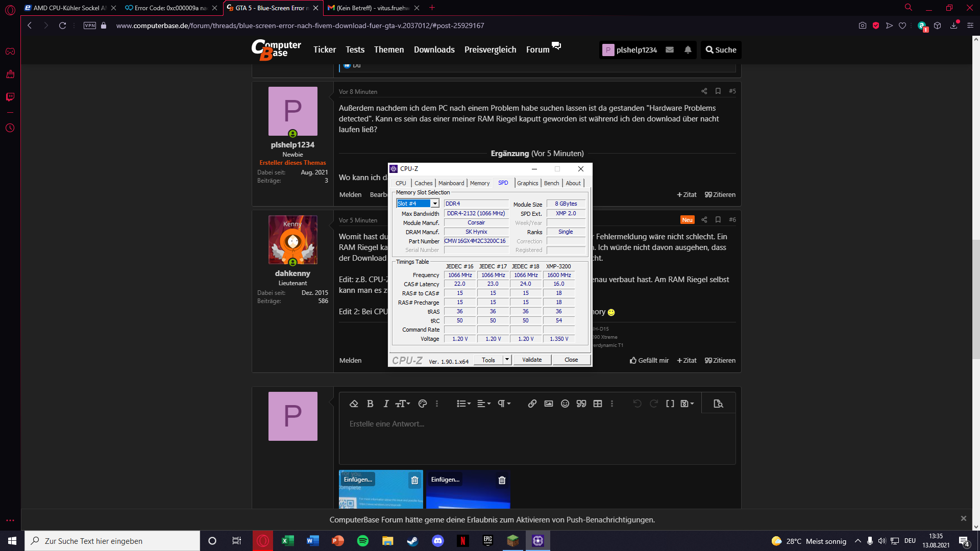980x551 pixels.
Task: Toggle bold formatting in reply editor
Action: (370, 404)
